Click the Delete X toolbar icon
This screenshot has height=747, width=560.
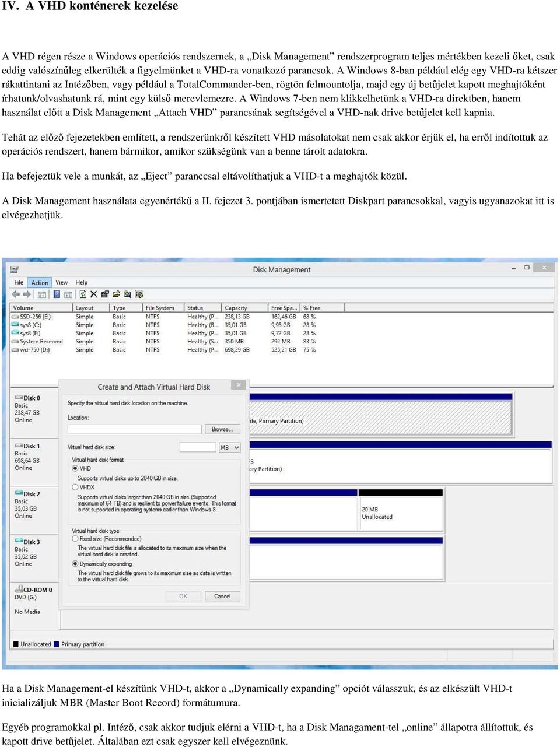pyautogui.click(x=93, y=294)
